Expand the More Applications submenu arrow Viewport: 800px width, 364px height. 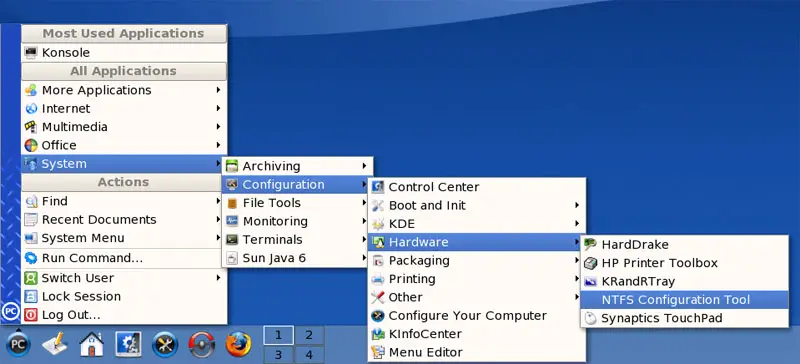pos(218,90)
